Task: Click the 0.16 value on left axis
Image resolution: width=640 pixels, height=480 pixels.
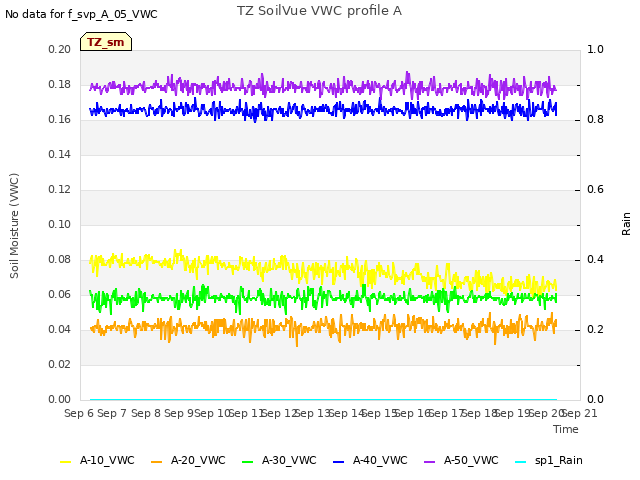Action: pos(60,120)
